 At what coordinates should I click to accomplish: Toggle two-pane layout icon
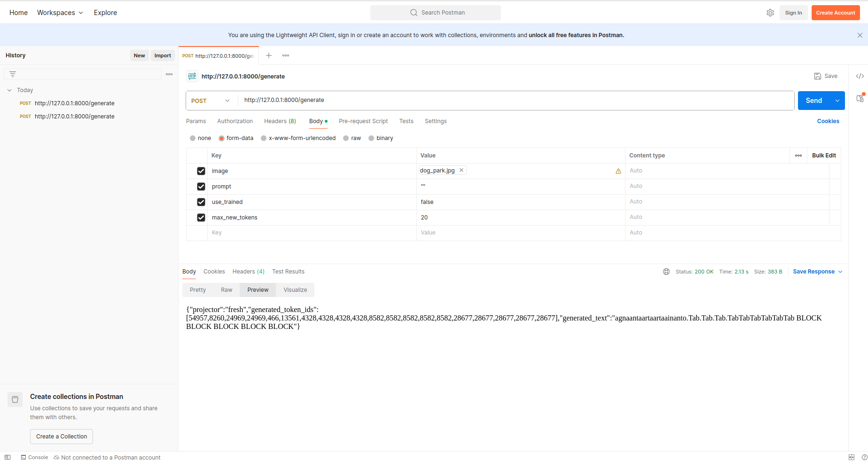pos(852,457)
